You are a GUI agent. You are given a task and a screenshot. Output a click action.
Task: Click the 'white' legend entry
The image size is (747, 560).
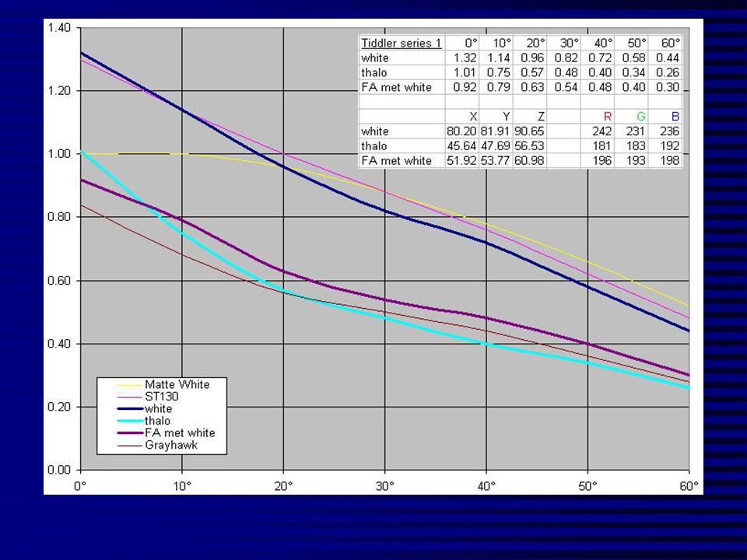[159, 408]
